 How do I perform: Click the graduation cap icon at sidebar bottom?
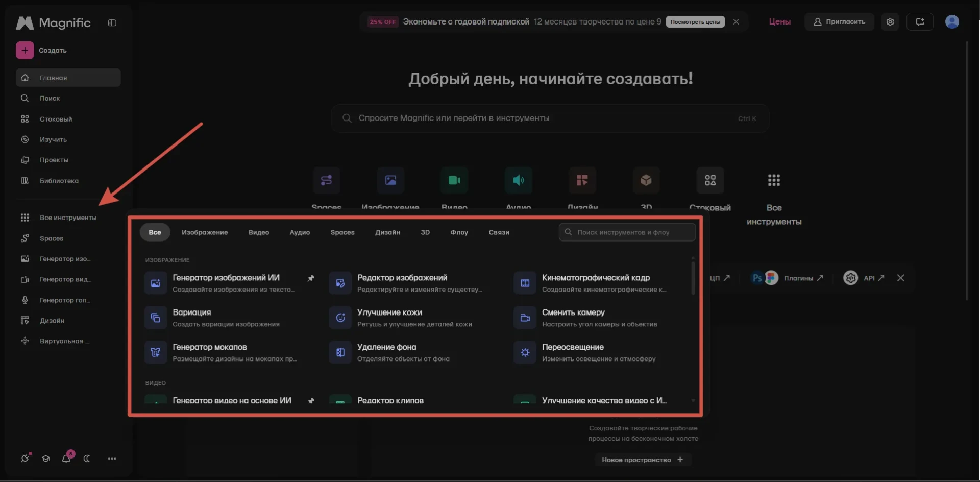[46, 459]
